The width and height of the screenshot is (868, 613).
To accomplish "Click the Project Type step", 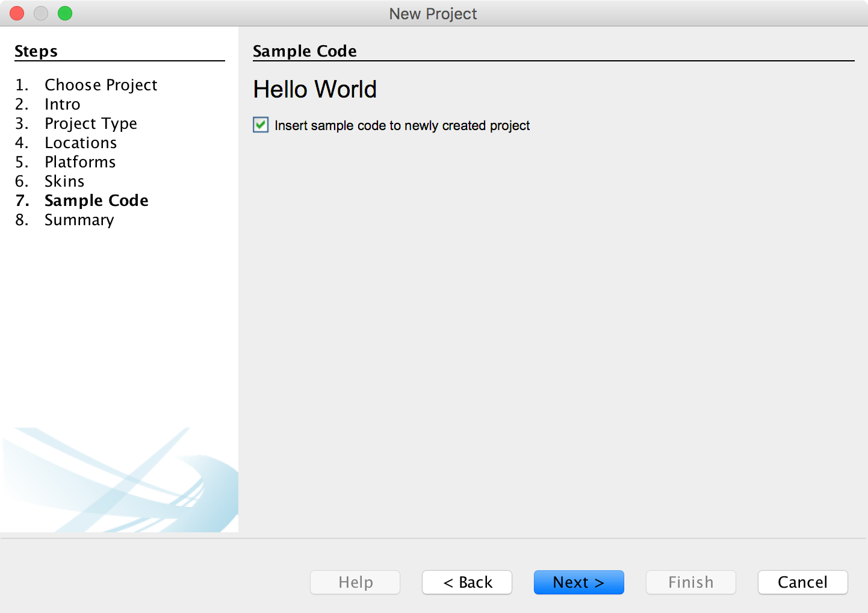I will pos(90,123).
